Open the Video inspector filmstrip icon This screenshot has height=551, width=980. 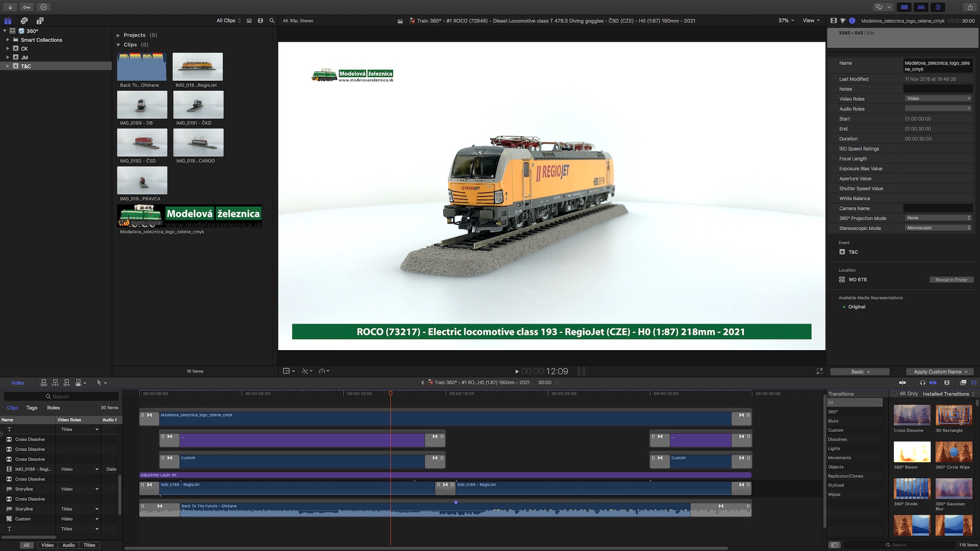coord(833,21)
